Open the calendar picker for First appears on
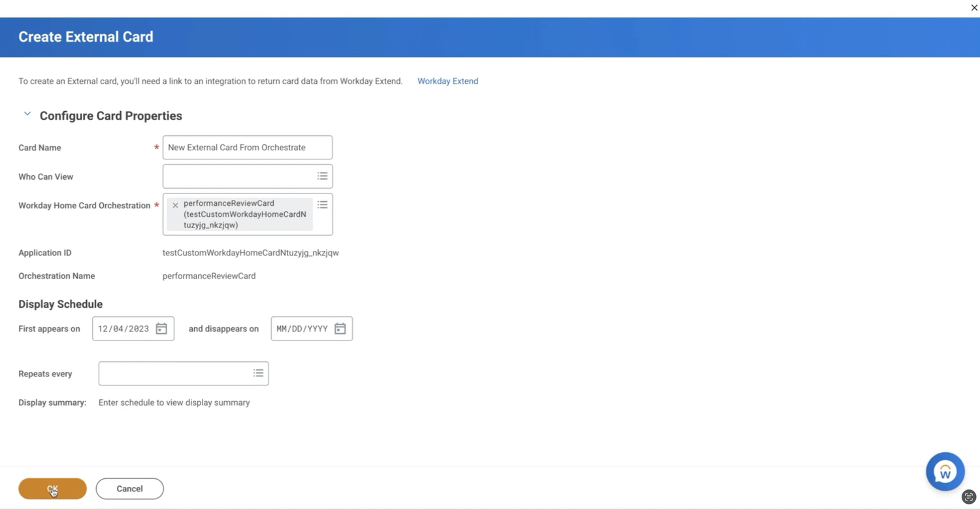The height and width of the screenshot is (509, 980). click(161, 329)
